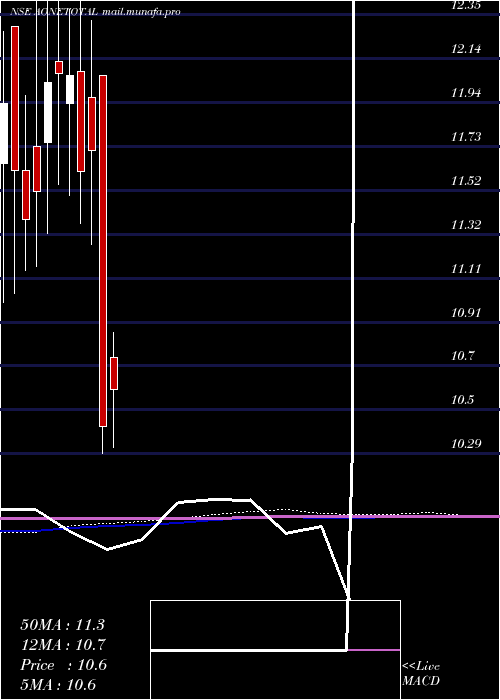
Task: Click the 10.29 price axis label
Action: (467, 444)
